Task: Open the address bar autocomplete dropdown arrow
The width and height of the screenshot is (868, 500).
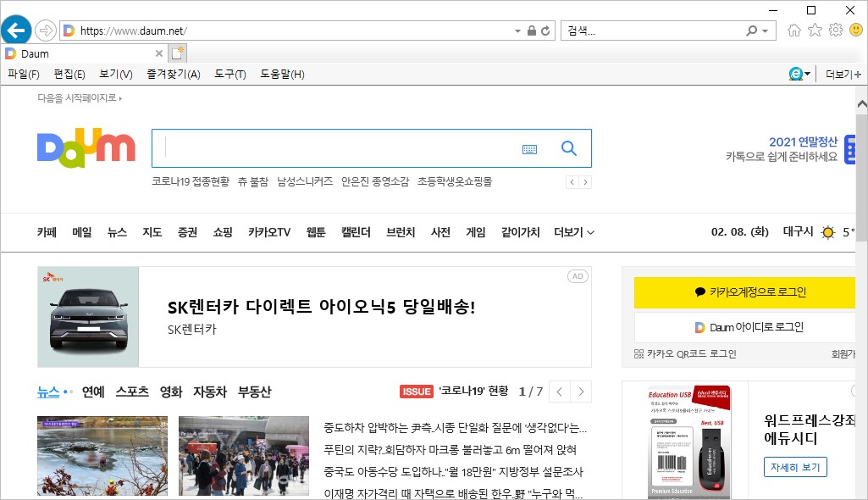Action: point(517,31)
